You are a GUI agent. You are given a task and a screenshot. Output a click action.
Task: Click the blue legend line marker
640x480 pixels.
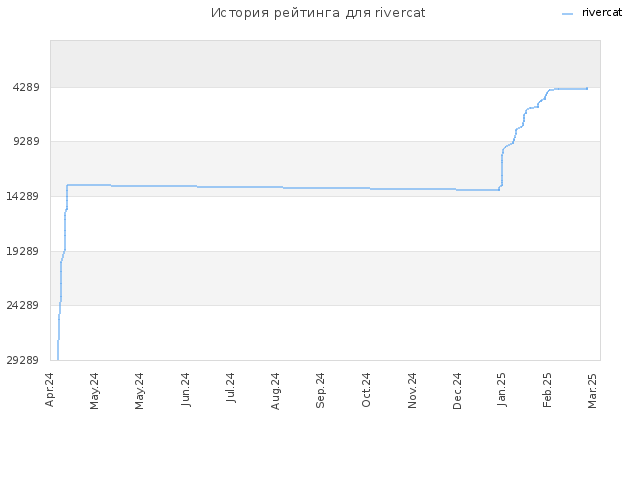[567, 14]
